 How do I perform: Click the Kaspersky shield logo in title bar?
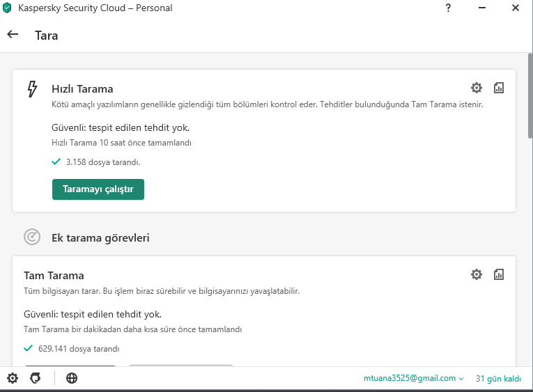pyautogui.click(x=7, y=8)
